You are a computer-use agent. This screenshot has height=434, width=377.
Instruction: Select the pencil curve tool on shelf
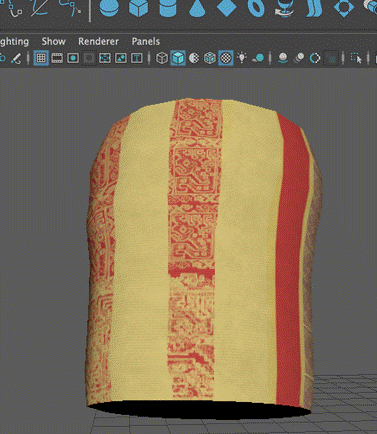pyautogui.click(x=40, y=7)
